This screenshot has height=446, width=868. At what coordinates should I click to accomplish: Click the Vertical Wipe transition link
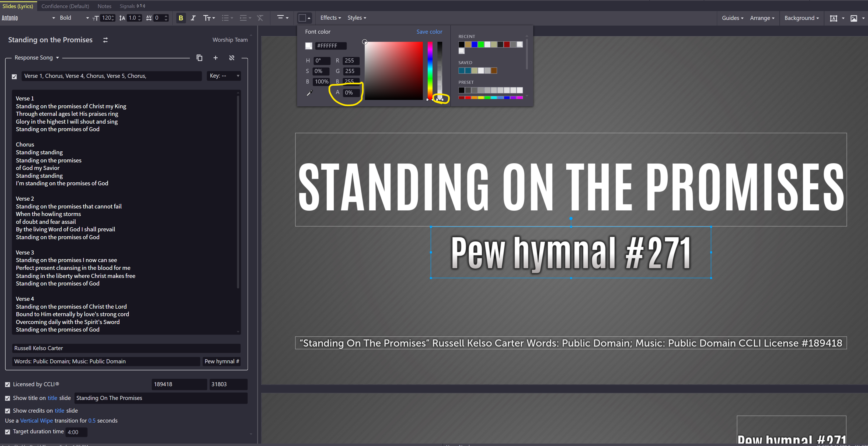[36, 420]
